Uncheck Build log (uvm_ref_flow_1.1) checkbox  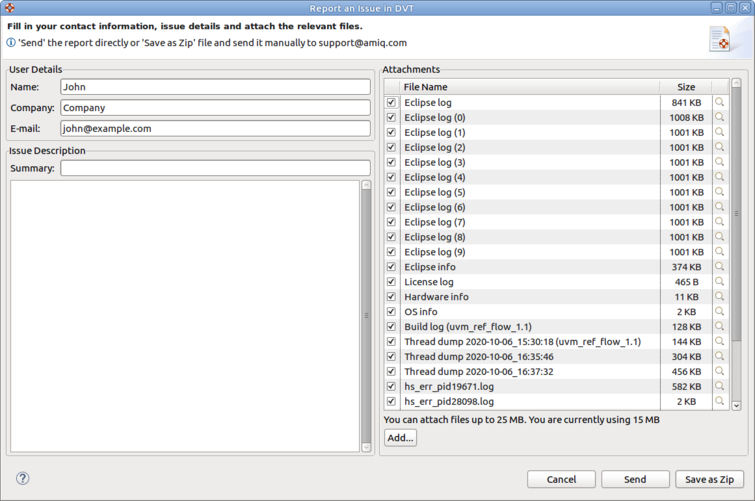[x=391, y=326]
